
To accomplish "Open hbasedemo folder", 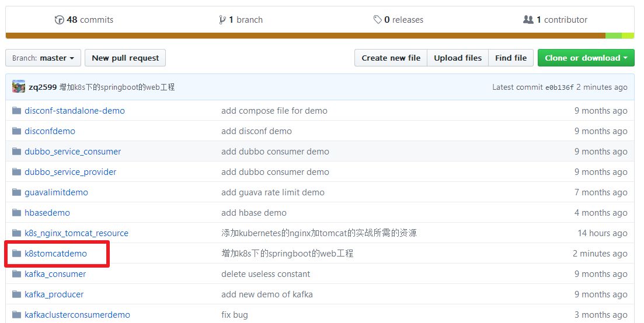I will (x=47, y=213).
